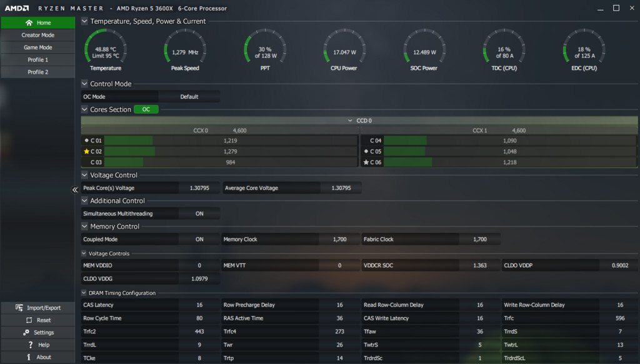Click the CAS Latency value field

click(199, 305)
